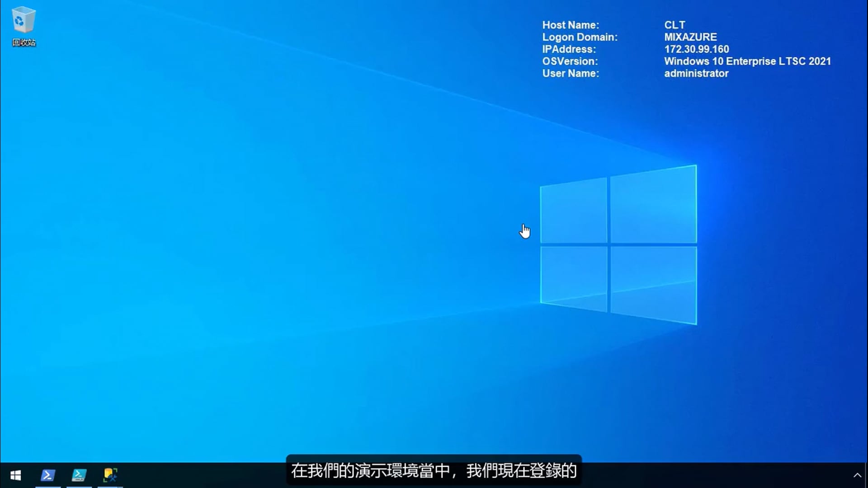Open PowerShell ISE on the taskbar
This screenshot has height=488, width=868.
point(79,475)
